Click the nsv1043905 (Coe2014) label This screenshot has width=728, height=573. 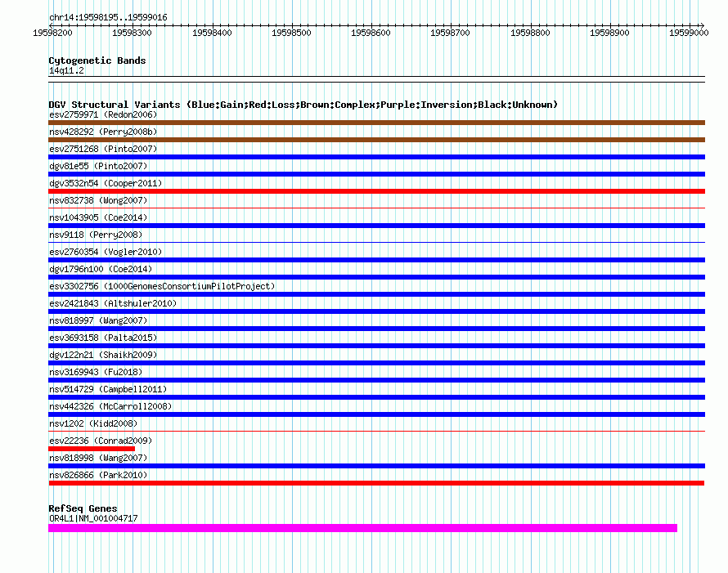pyautogui.click(x=98, y=217)
